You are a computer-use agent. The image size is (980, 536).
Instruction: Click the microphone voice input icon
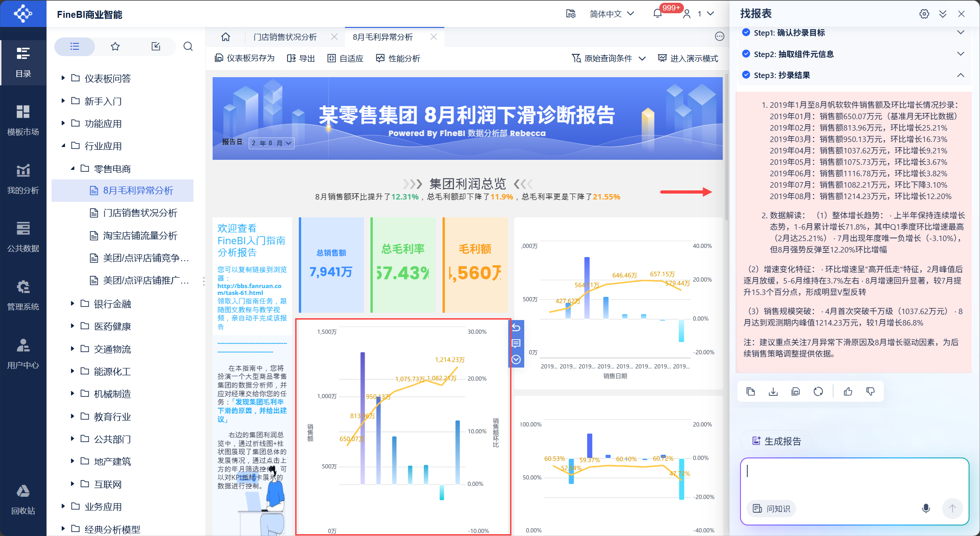(x=926, y=508)
